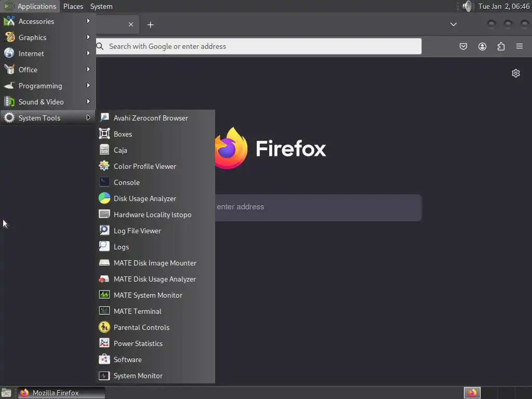Expand the Sound & Video submenu arrow

(88, 101)
